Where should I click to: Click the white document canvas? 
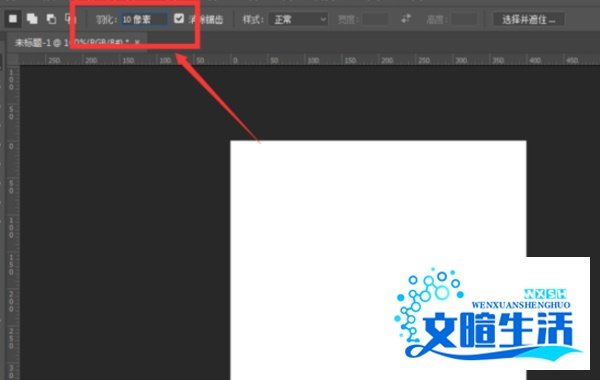tap(378, 260)
